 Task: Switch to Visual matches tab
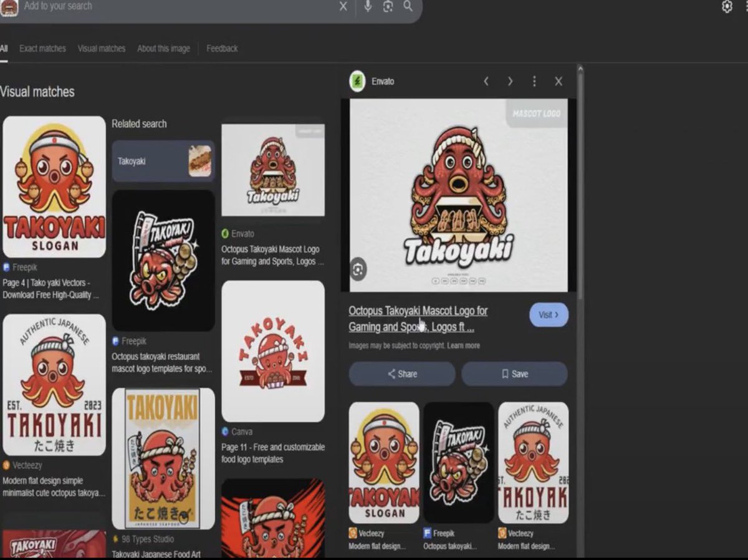tap(102, 49)
